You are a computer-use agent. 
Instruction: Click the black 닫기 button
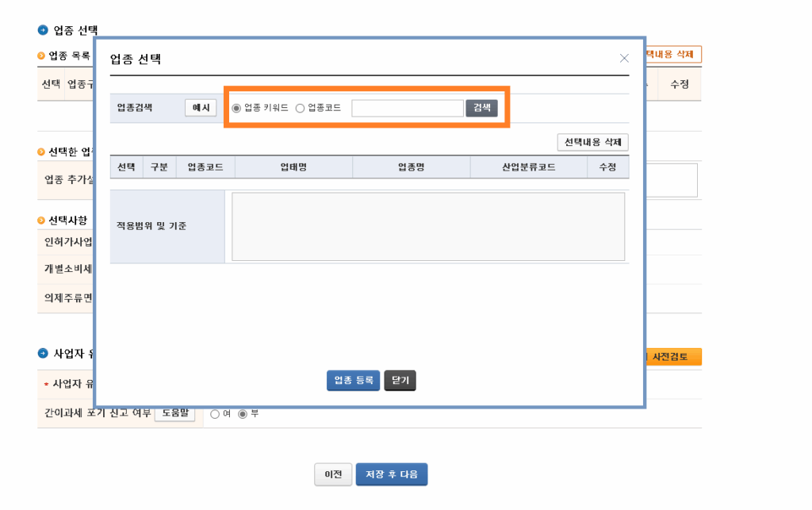pyautogui.click(x=400, y=381)
